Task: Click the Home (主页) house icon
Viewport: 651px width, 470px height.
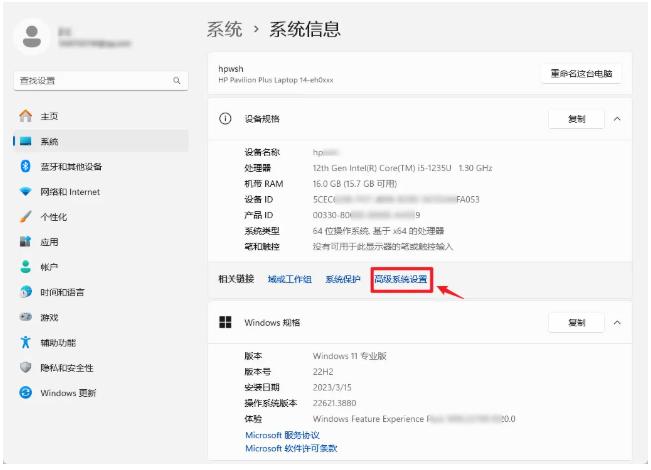Action: 26,117
